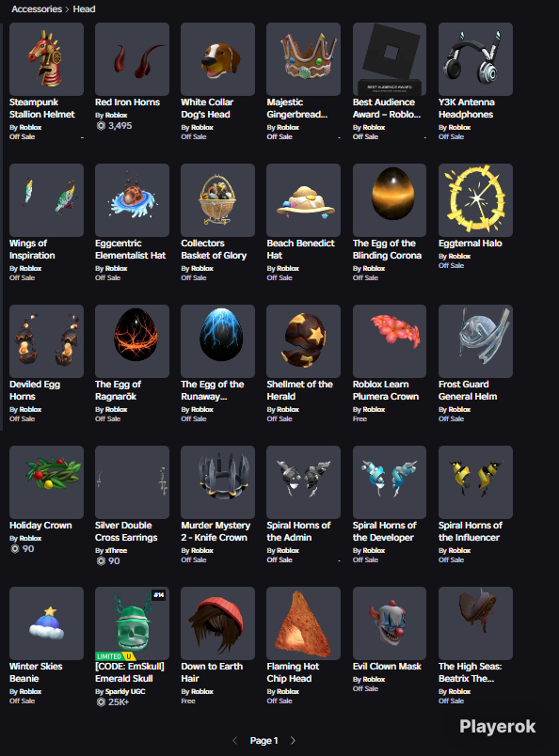Click the Evil Clown Mask thumbnail
Viewport: 559px width, 756px height.
tap(390, 622)
